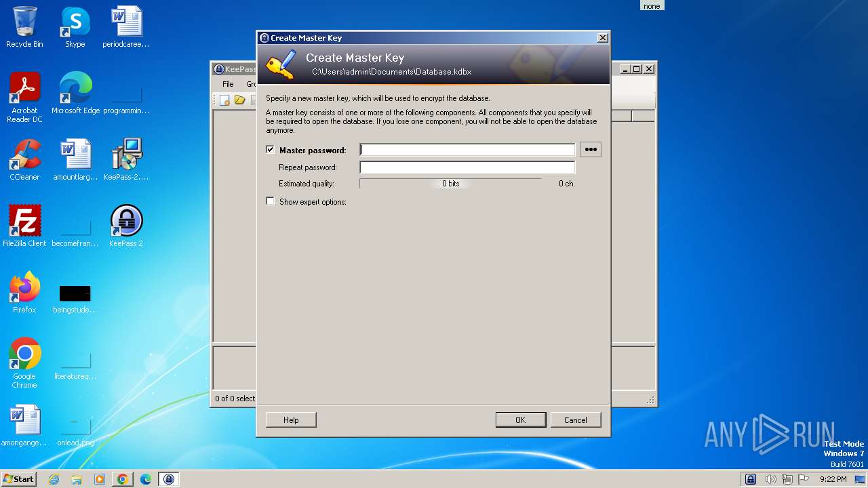Enable Show expert options checkbox
The height and width of the screenshot is (488, 868).
[270, 201]
